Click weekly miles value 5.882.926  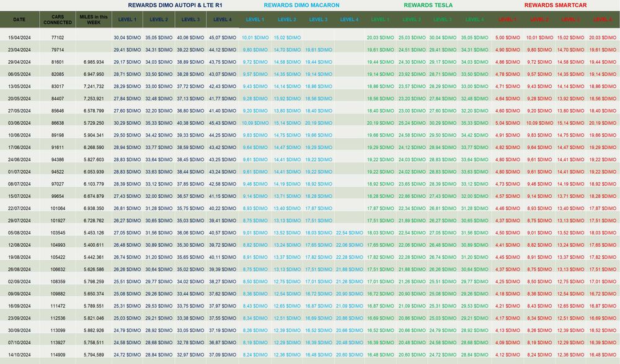coord(94,331)
